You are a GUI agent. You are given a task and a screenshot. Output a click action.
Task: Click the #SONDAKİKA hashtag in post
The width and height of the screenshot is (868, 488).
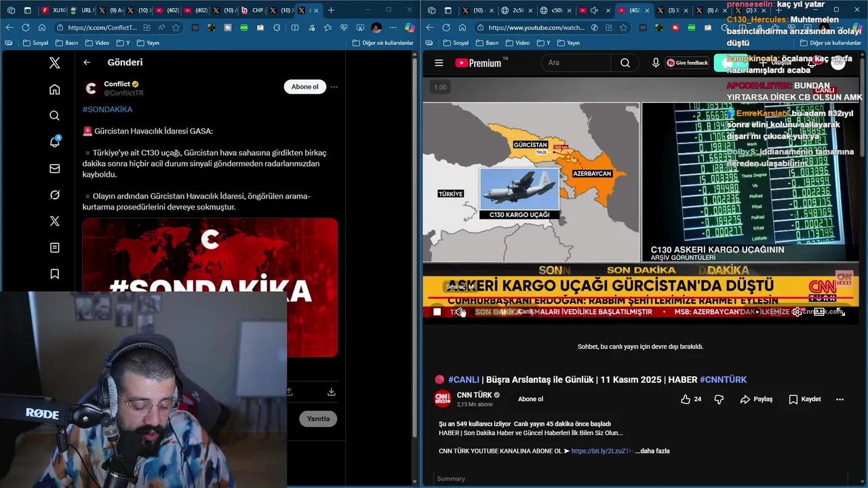[x=107, y=109]
